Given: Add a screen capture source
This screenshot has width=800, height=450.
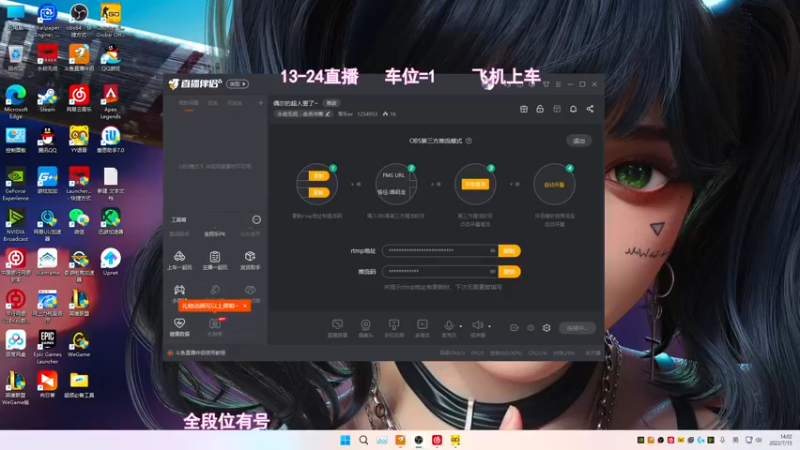Looking at the screenshot, I should click(x=337, y=328).
